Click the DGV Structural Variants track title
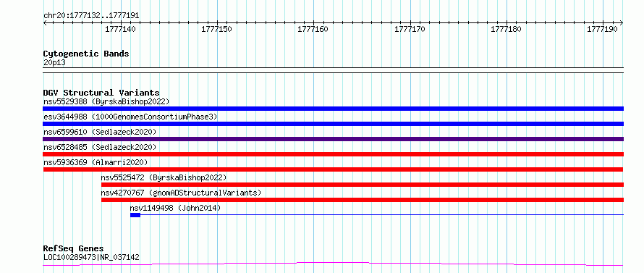The width and height of the screenshot is (644, 273). click(101, 93)
